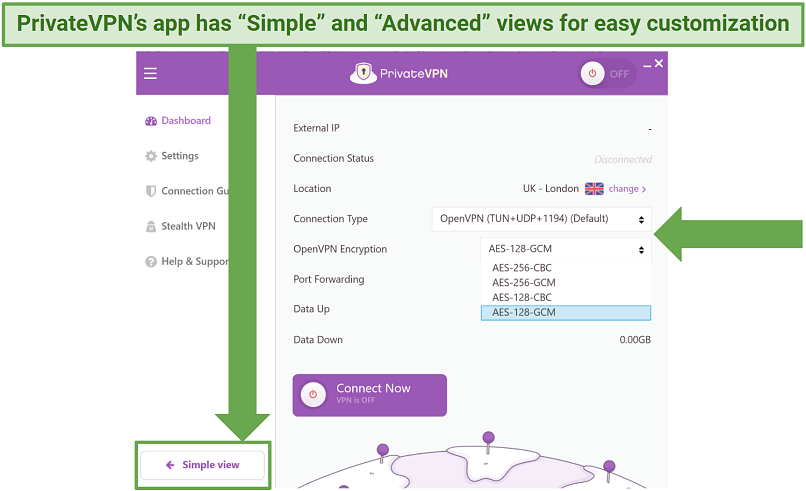
Task: Click the Connection Guard shield icon
Action: (x=151, y=191)
